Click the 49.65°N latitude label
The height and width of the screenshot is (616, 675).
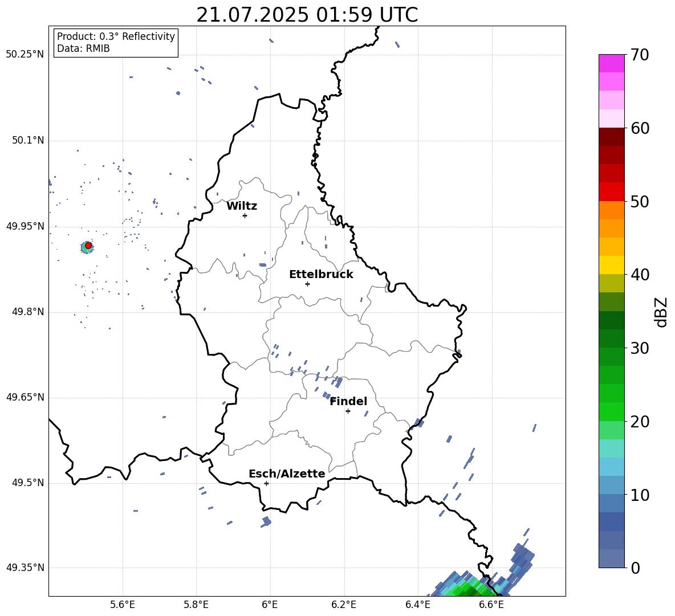point(25,397)
